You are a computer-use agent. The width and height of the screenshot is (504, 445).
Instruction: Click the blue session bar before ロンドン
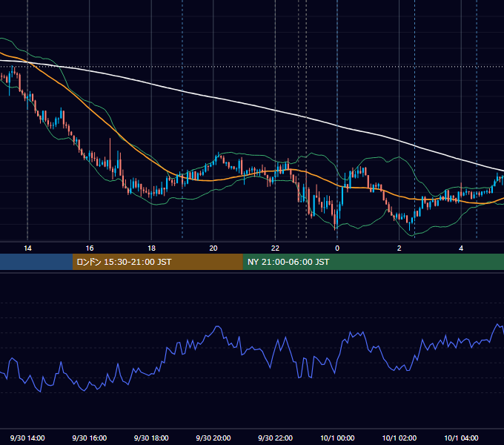coord(36,262)
